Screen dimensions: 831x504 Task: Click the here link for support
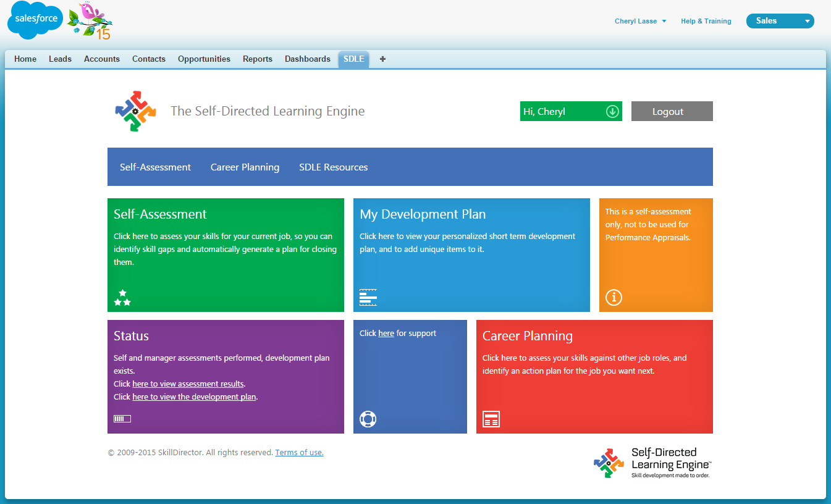click(386, 334)
